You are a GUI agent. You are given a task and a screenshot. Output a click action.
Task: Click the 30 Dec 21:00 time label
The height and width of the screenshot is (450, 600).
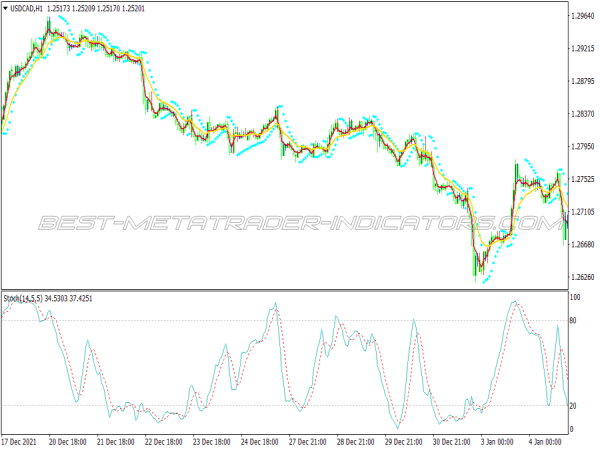point(452,442)
